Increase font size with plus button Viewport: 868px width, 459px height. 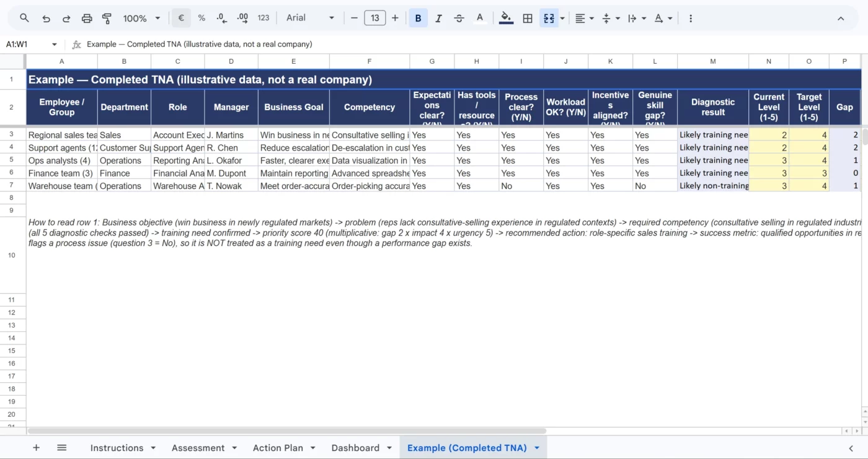(395, 19)
